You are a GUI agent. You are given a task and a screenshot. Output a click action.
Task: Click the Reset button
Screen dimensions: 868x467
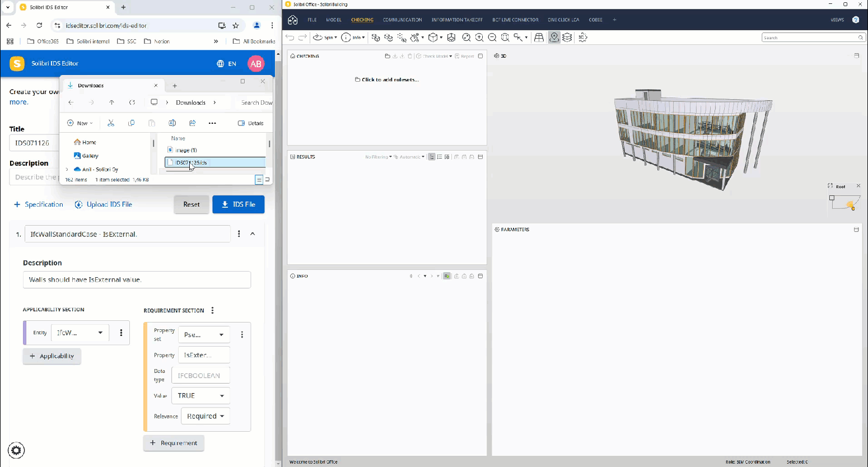point(191,204)
